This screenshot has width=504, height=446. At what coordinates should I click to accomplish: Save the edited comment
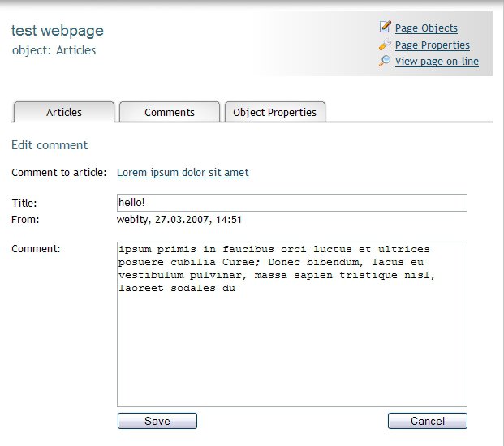(x=157, y=421)
